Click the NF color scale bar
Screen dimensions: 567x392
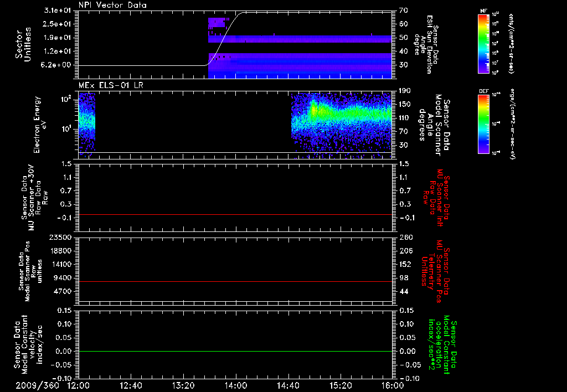pyautogui.click(x=483, y=43)
